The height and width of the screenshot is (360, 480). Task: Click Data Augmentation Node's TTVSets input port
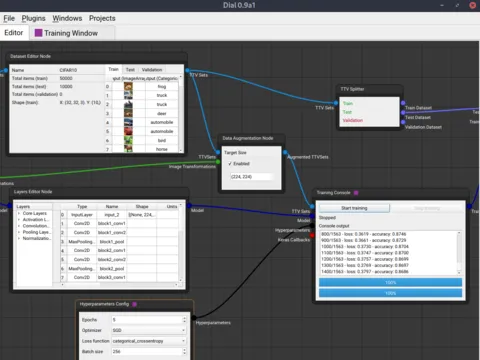click(x=218, y=152)
